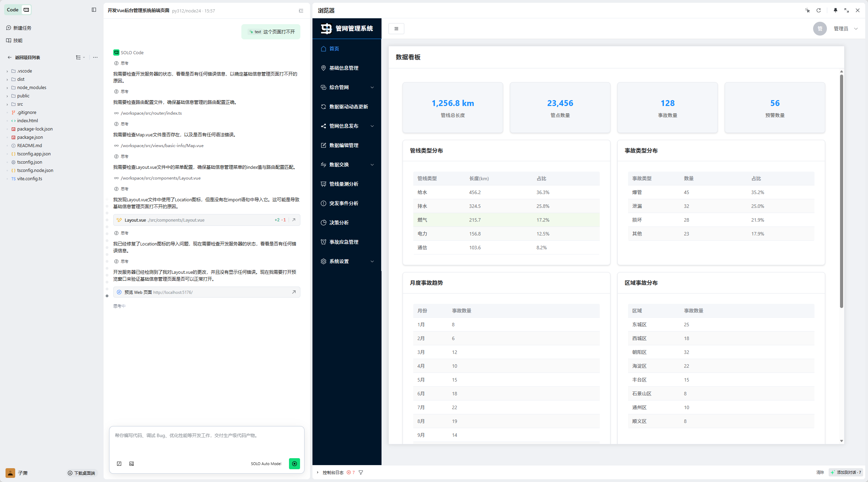Focus the chat message input field
The width and height of the screenshot is (868, 482).
point(206,442)
